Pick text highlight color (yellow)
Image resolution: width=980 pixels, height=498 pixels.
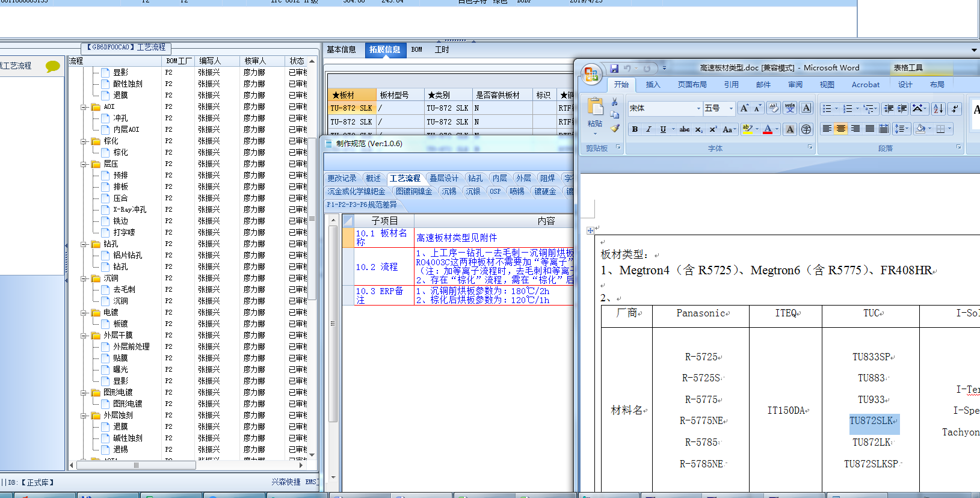747,129
